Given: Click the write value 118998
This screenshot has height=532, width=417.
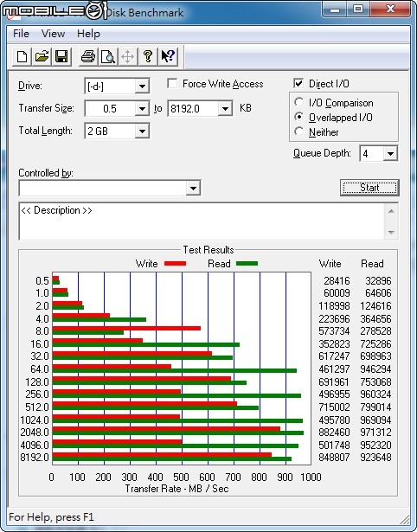Looking at the screenshot, I should pos(334,305).
